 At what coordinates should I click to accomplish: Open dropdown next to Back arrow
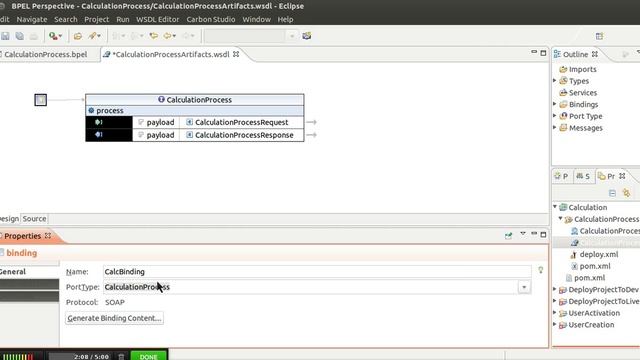[174, 36]
